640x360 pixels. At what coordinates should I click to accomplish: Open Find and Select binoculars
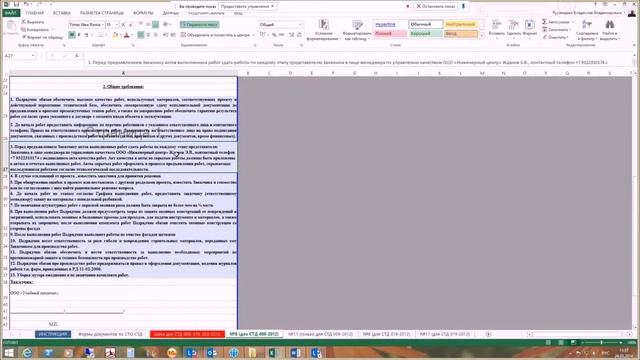tap(609, 30)
